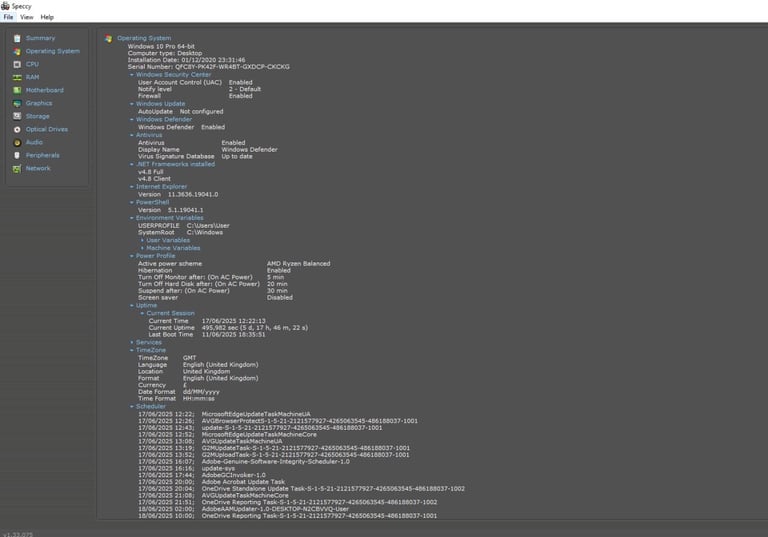The image size is (768, 537).
Task: Click the Speccy app icon in title bar
Action: (x=5, y=6)
